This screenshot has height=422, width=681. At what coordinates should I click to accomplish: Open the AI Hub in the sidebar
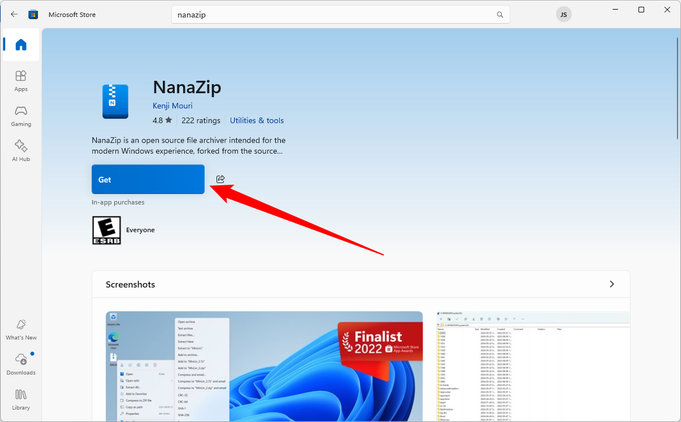click(21, 151)
